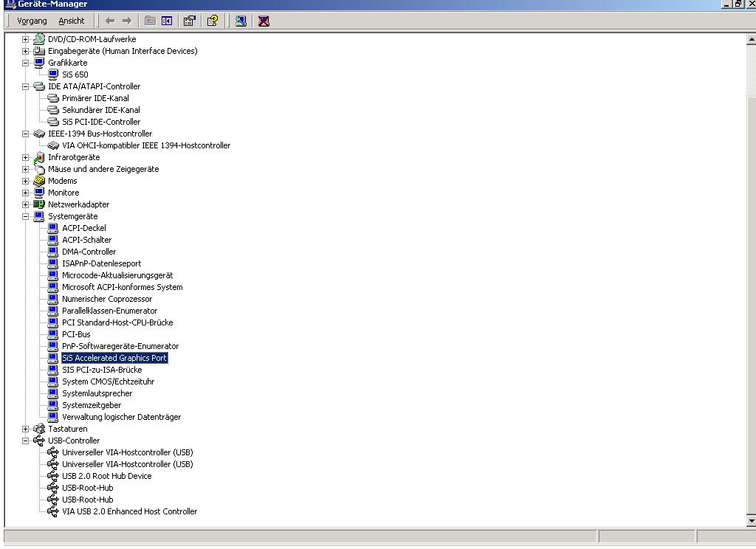This screenshot has width=756, height=549.
Task: Open the Vorgang menu
Action: pos(32,21)
